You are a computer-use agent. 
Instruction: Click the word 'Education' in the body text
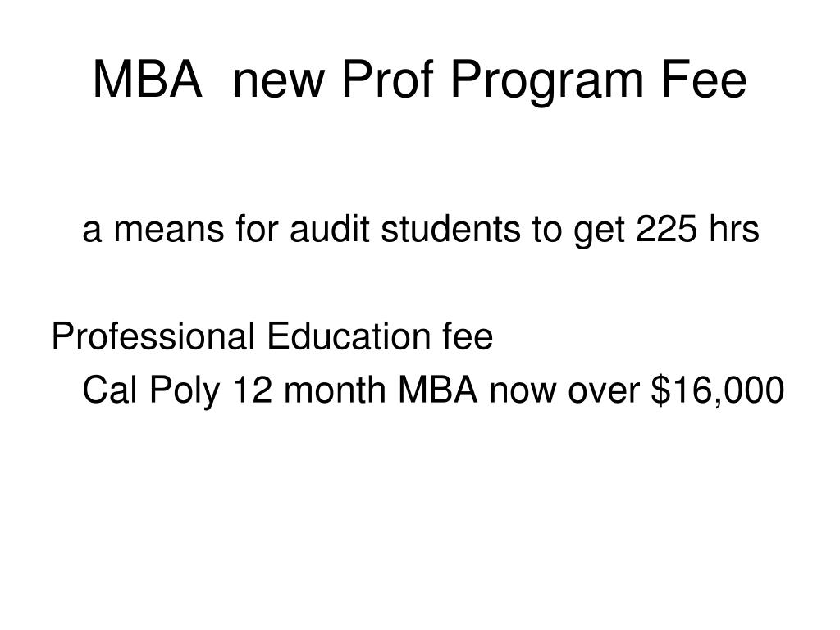tap(348, 336)
